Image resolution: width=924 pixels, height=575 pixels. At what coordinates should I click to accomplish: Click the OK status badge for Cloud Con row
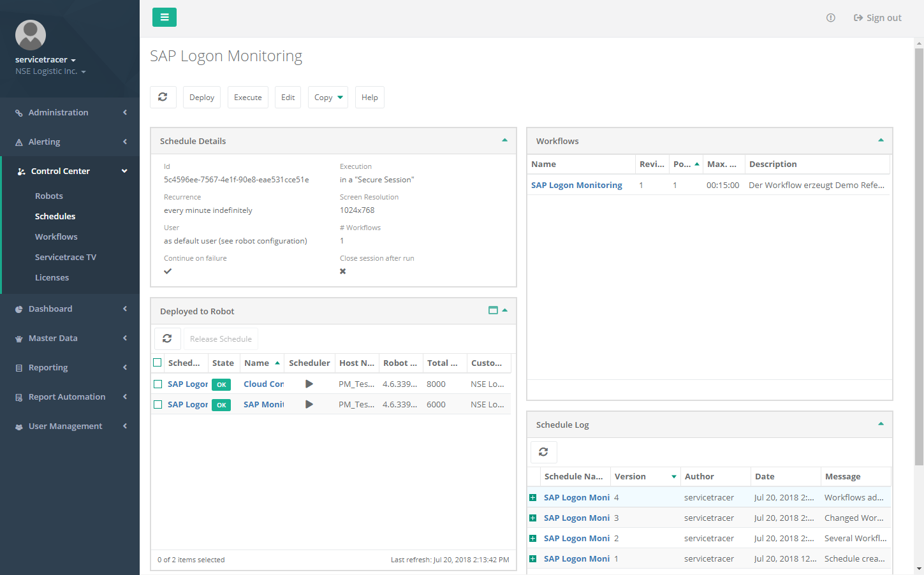point(221,384)
